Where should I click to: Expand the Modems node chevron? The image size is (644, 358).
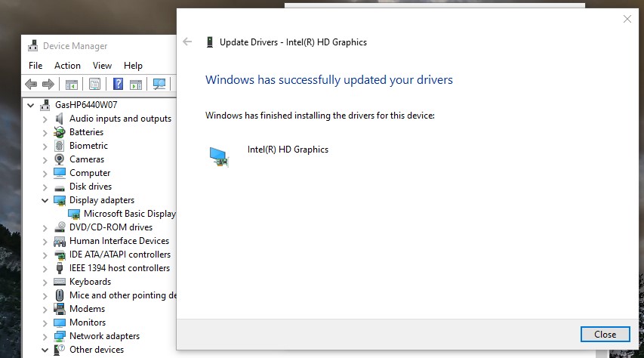click(45, 309)
